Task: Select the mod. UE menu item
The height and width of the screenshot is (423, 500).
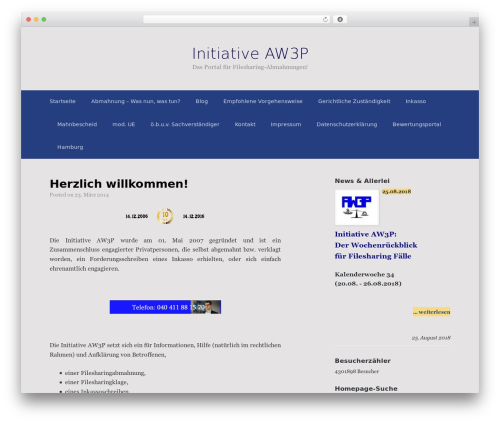Action: (x=124, y=124)
